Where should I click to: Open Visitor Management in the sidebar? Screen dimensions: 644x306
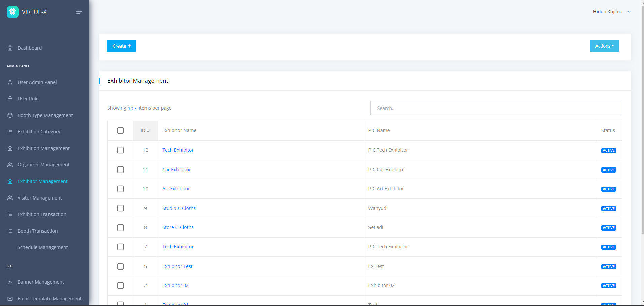(39, 198)
